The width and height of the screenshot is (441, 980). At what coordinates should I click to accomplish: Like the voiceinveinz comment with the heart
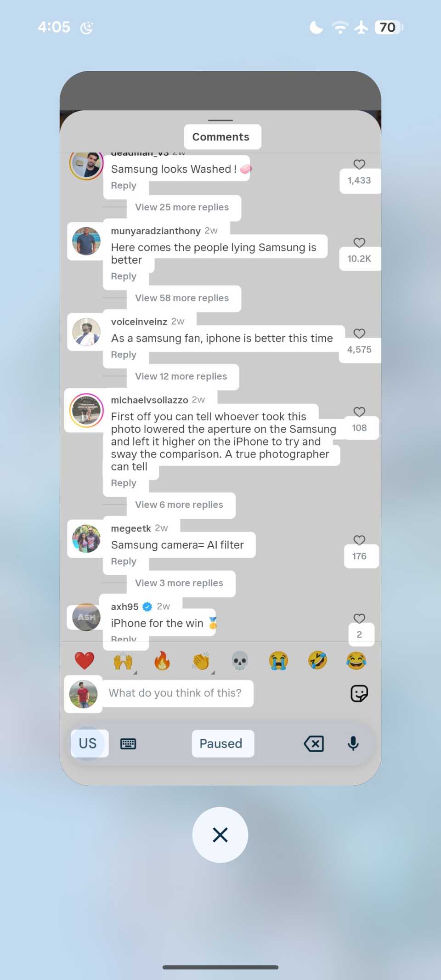click(359, 333)
